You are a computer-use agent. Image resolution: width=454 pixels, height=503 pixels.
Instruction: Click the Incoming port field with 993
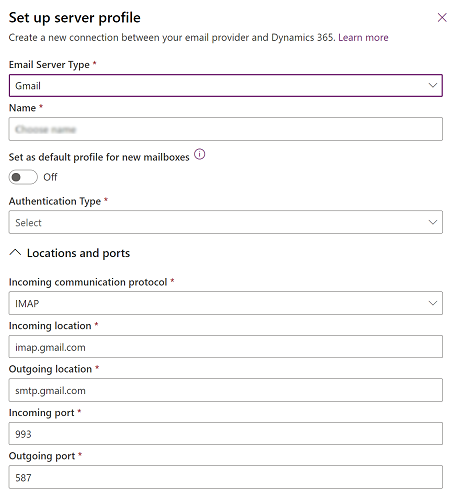pos(226,434)
